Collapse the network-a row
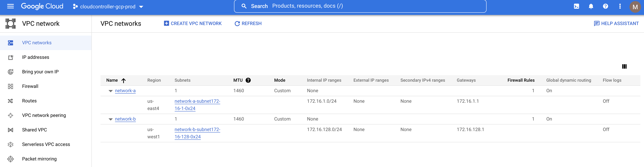The height and width of the screenshot is (167, 644). [x=110, y=91]
